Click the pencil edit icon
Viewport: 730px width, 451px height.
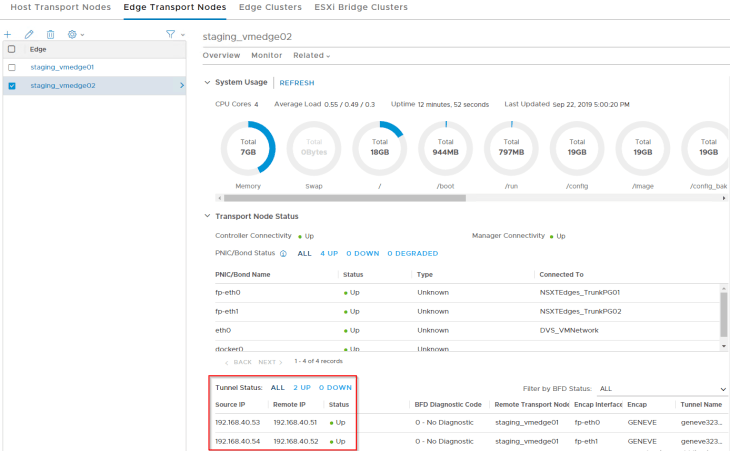click(29, 34)
